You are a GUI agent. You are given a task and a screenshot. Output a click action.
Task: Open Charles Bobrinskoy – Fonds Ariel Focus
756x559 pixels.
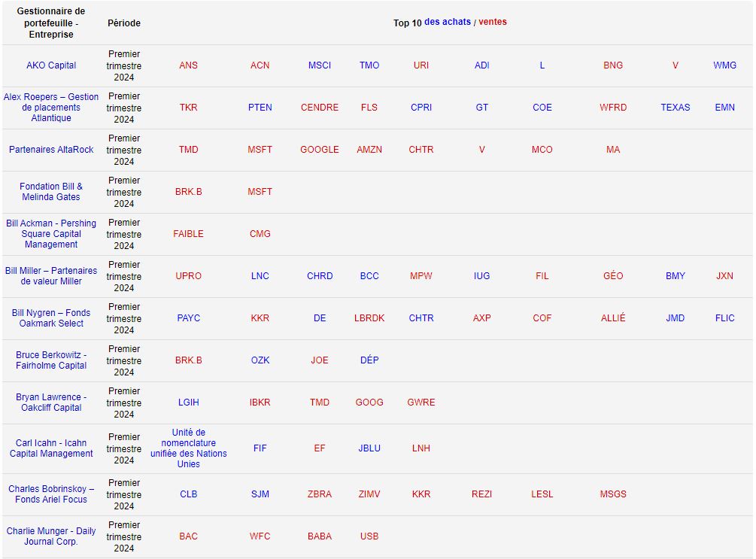51,494
